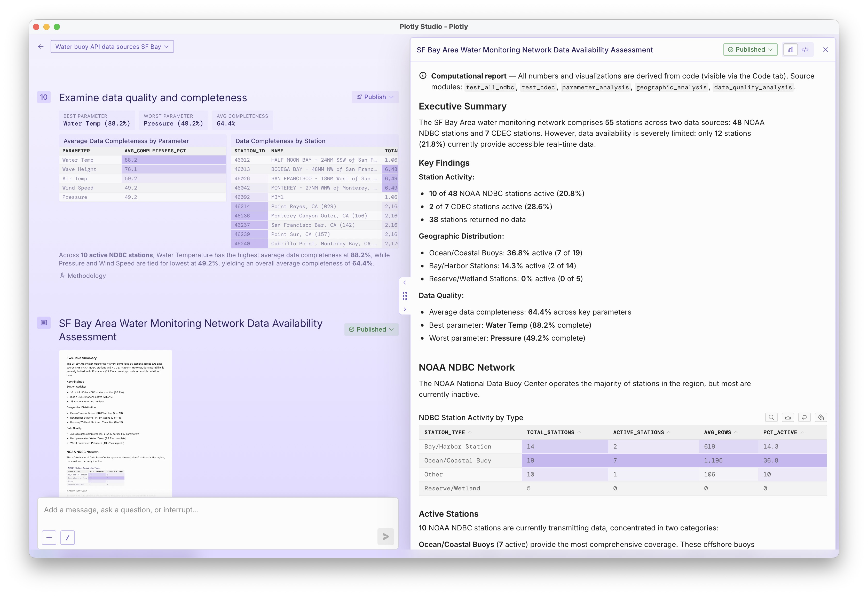Click the report document icon badge
This screenshot has width=868, height=596.
tap(44, 323)
